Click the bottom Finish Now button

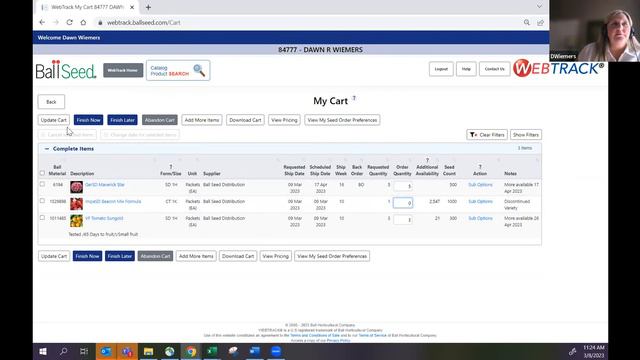click(87, 256)
